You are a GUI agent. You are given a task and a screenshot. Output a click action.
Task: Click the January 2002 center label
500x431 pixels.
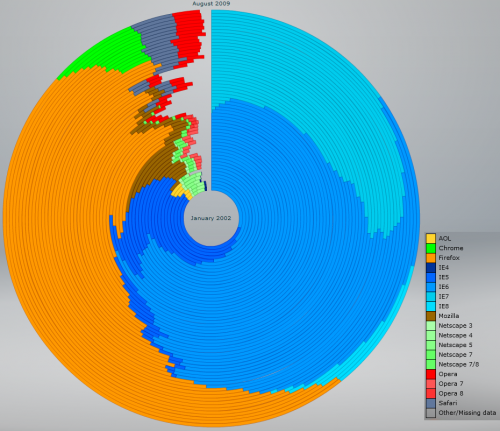pyautogui.click(x=211, y=218)
